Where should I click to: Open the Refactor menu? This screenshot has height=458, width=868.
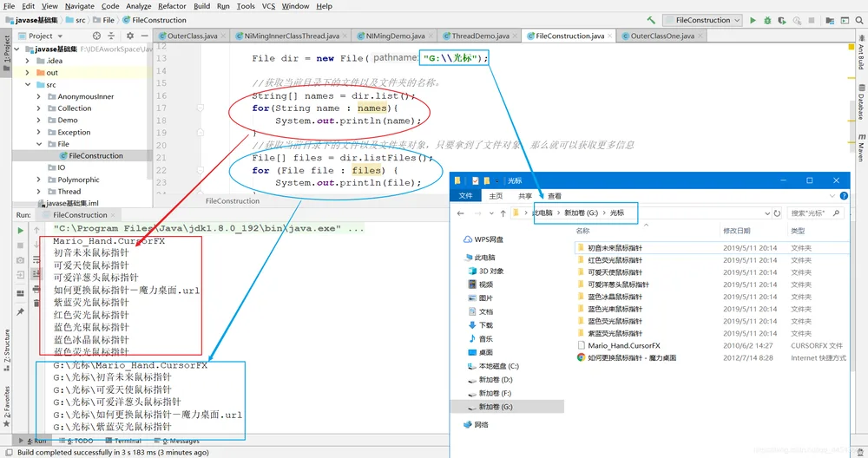coord(172,6)
